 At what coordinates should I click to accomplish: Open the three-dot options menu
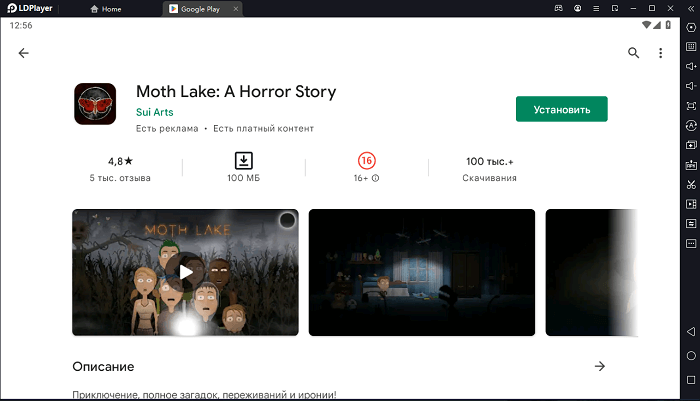[x=660, y=53]
